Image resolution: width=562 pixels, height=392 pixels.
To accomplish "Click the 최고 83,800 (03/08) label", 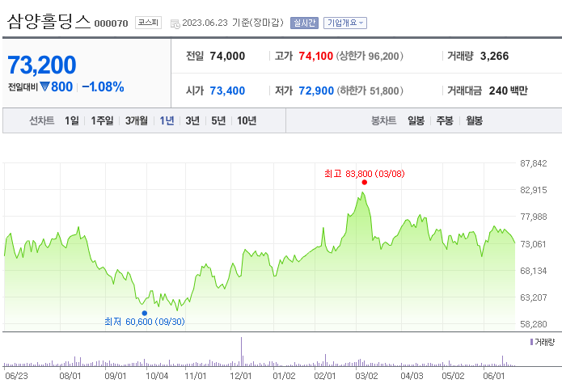I will (365, 174).
